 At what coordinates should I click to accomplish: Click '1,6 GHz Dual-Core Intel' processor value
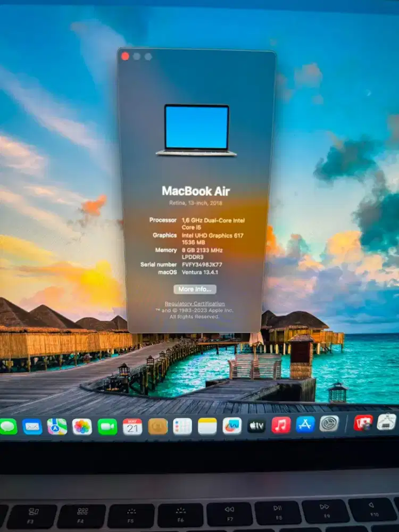[213, 221]
